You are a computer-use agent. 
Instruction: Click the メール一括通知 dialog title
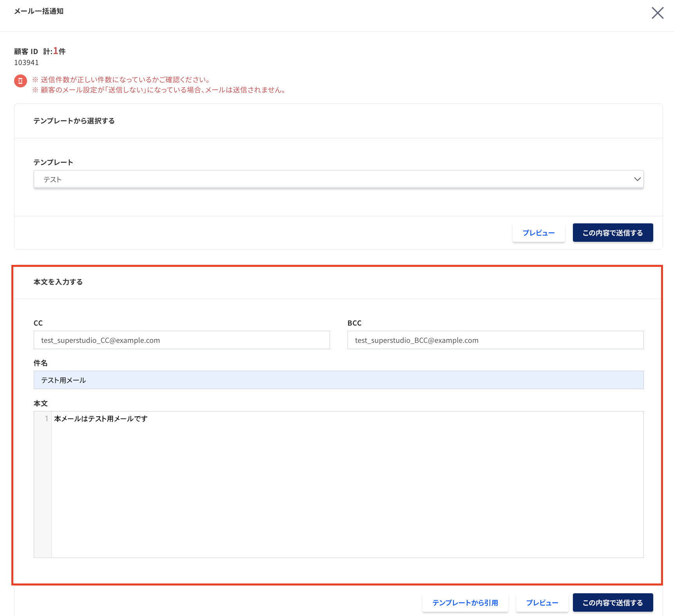(x=39, y=11)
